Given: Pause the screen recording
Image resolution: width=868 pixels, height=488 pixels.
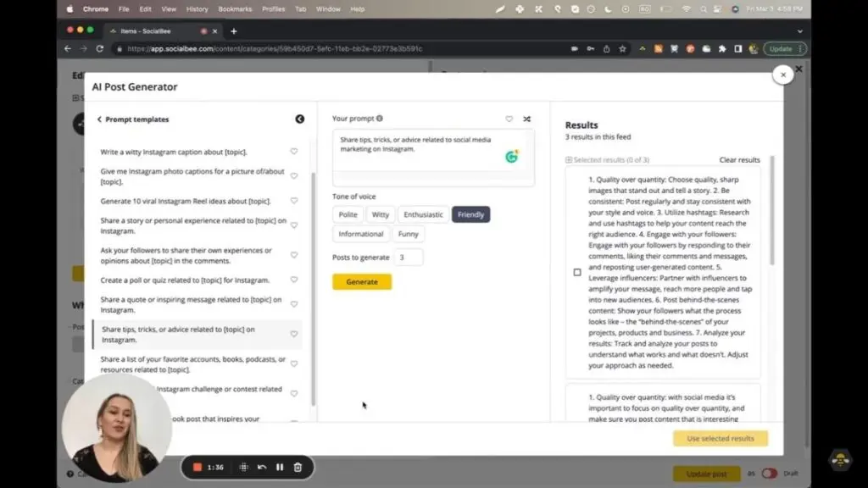Looking at the screenshot, I should click(280, 467).
